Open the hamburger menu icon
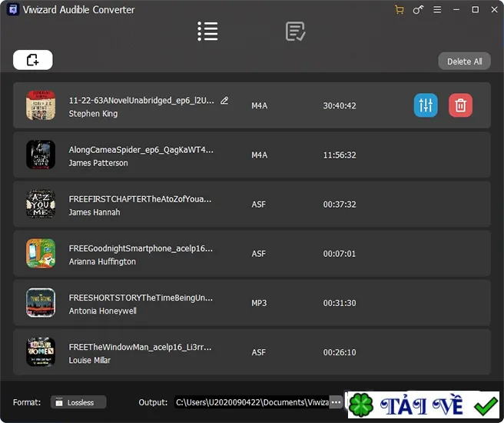The height and width of the screenshot is (423, 504). pos(437,10)
